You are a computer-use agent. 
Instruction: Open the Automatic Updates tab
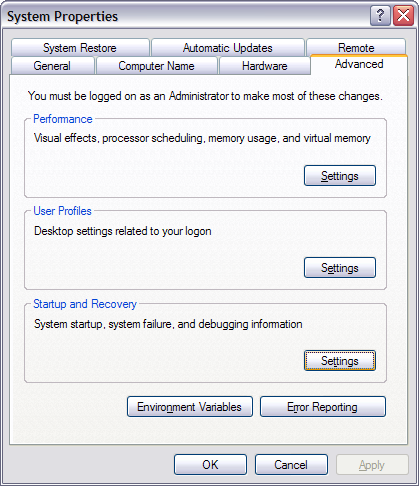click(x=228, y=48)
